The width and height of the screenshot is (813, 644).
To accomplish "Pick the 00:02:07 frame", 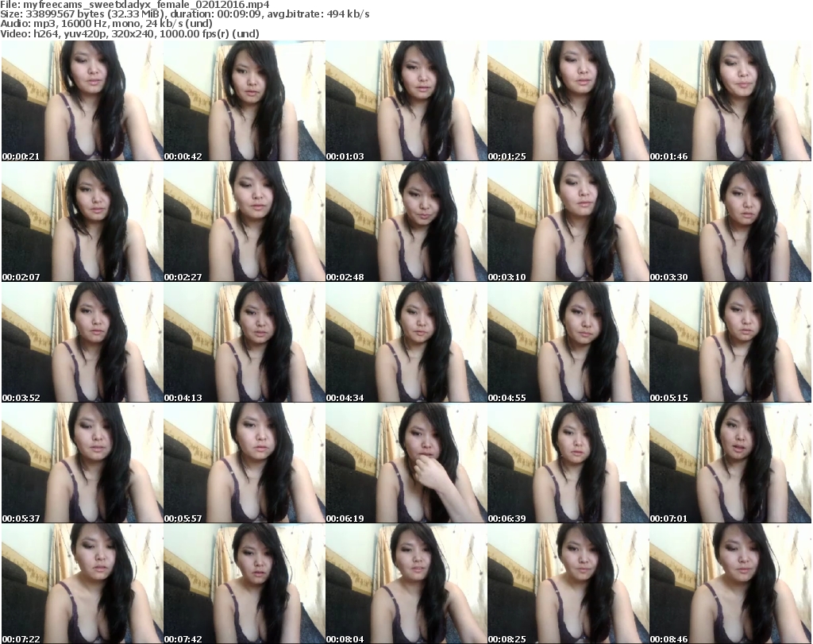I will 83,222.
